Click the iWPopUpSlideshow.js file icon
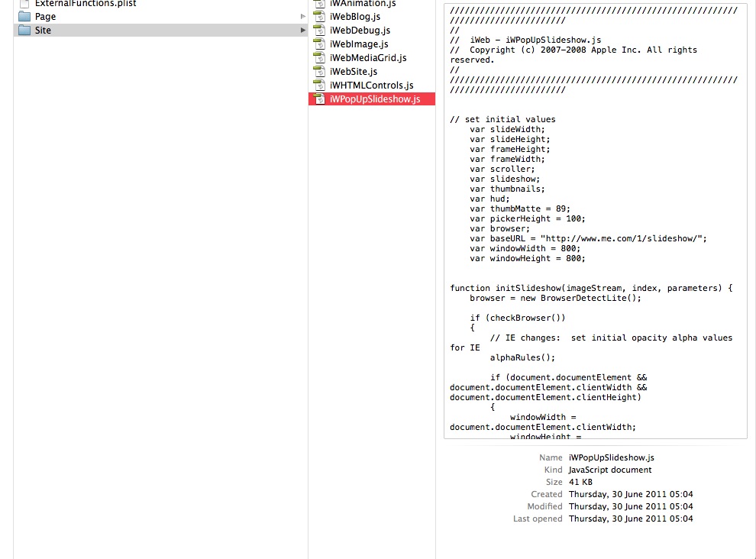Viewport: 756px width, 559px height. (319, 99)
